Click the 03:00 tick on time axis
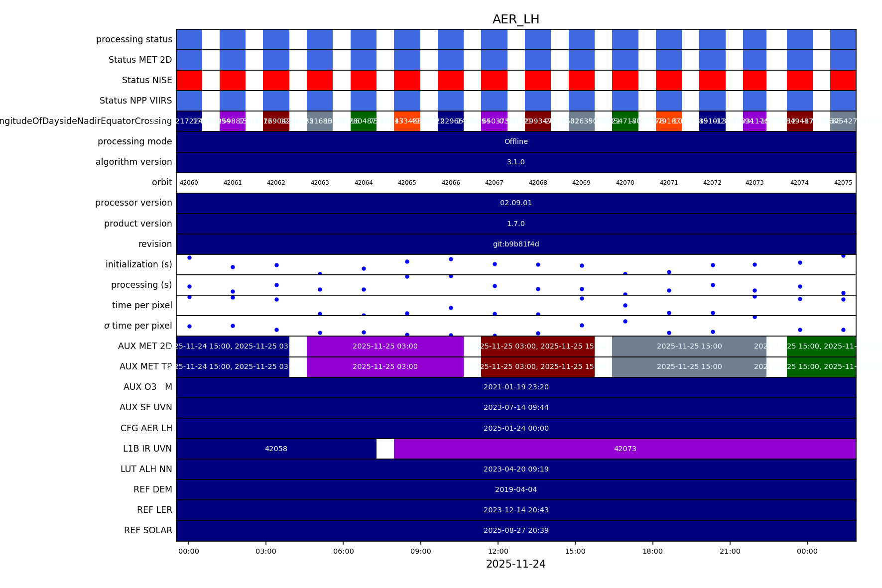The width and height of the screenshot is (882, 588). coord(266,551)
